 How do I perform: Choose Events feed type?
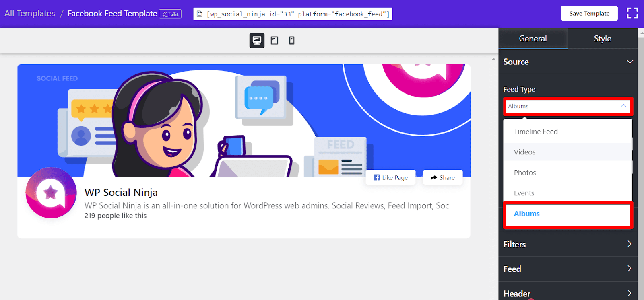click(568, 193)
